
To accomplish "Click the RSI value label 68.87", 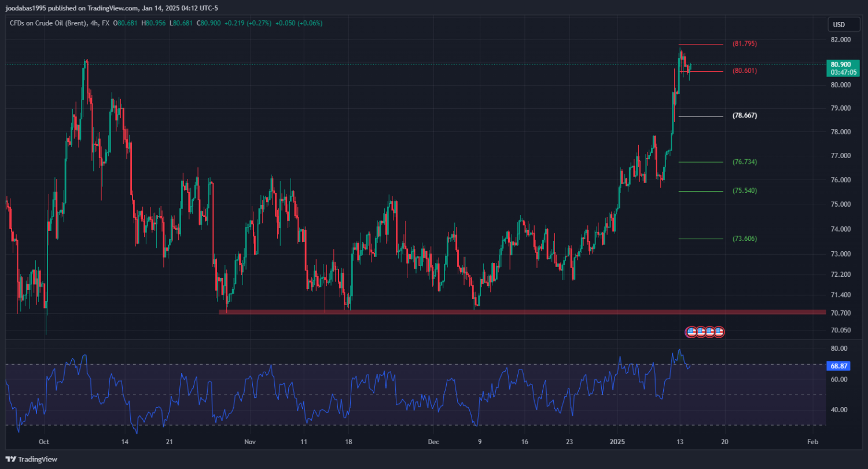I will 838,366.
